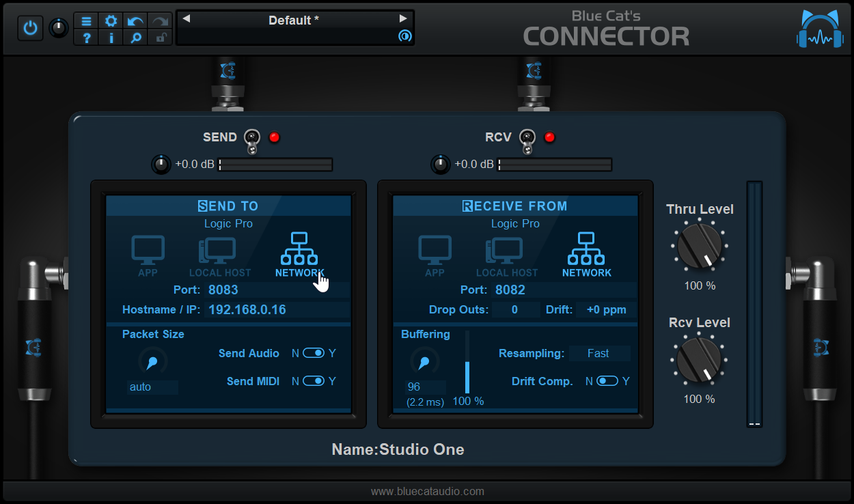This screenshot has height=504, width=854.
Task: Click Logic Pro under Send To
Action: pos(228,223)
